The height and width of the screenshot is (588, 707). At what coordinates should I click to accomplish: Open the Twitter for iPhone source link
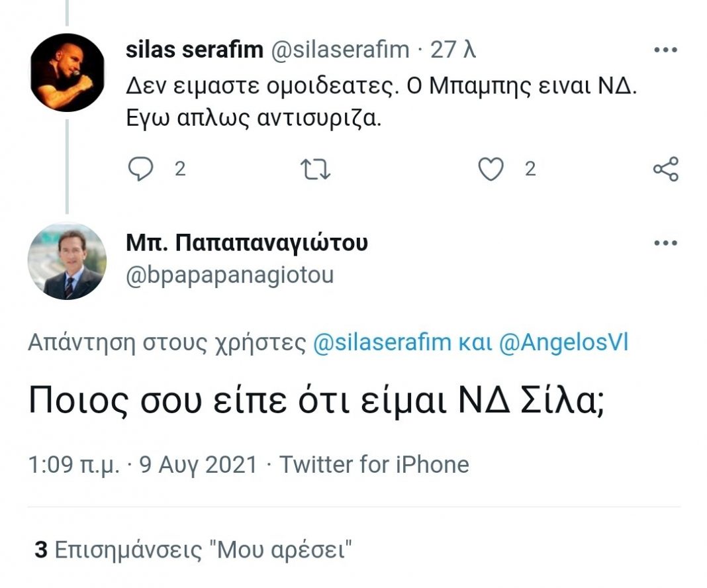click(x=374, y=464)
